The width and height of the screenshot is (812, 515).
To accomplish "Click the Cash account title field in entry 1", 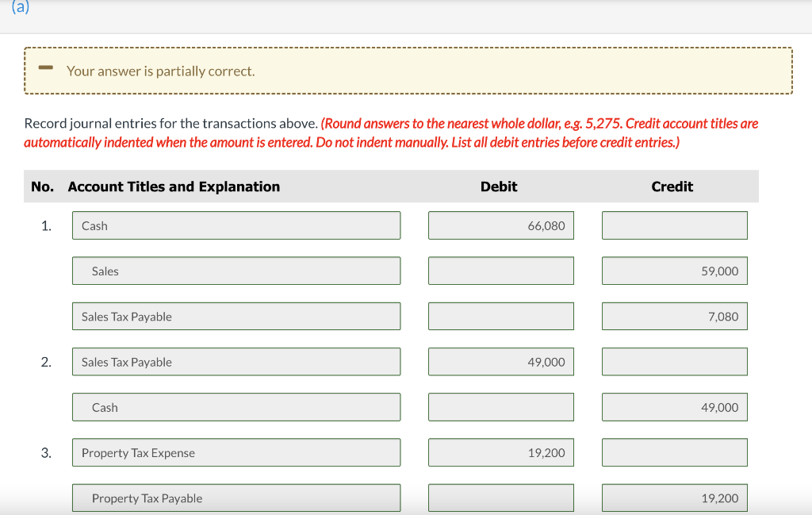I will point(236,225).
